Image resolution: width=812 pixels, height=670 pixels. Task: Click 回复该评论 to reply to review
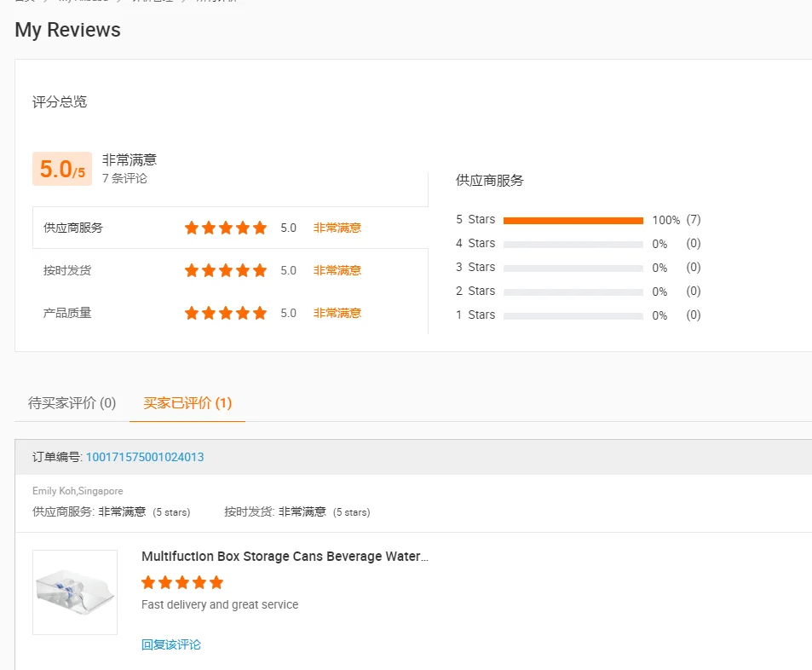pos(171,644)
